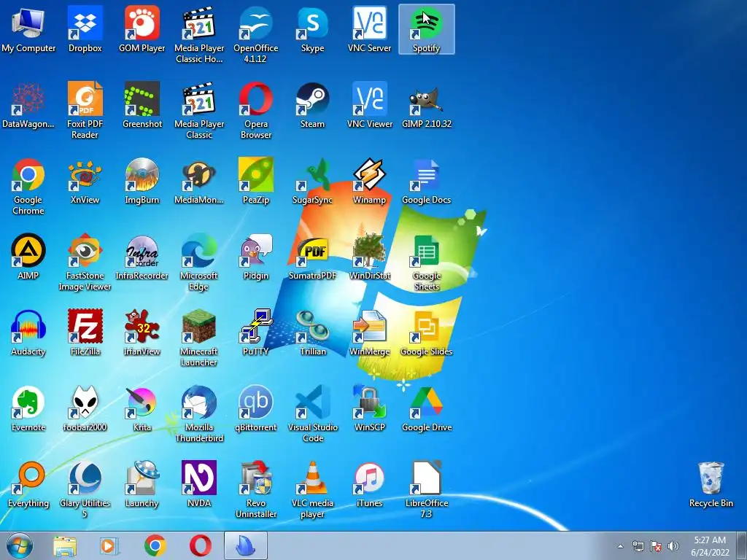Open the volume control in tray
The image size is (747, 560).
pos(673,546)
